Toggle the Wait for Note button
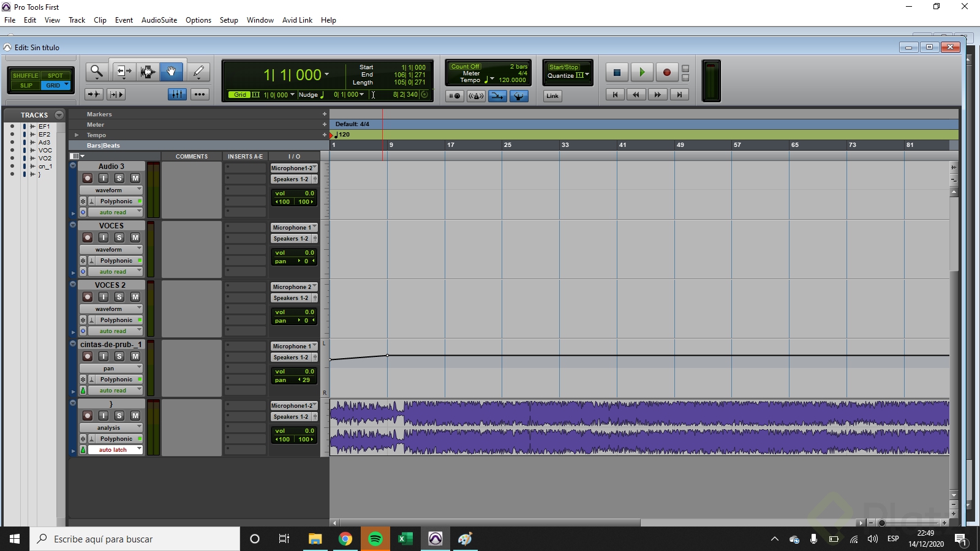This screenshot has width=980, height=551. click(454, 96)
